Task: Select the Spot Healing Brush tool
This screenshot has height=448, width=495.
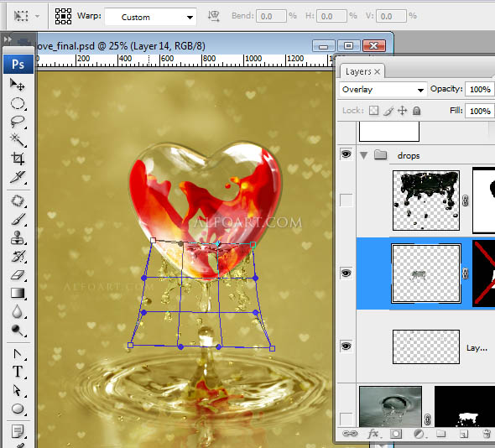Action: click(18, 201)
